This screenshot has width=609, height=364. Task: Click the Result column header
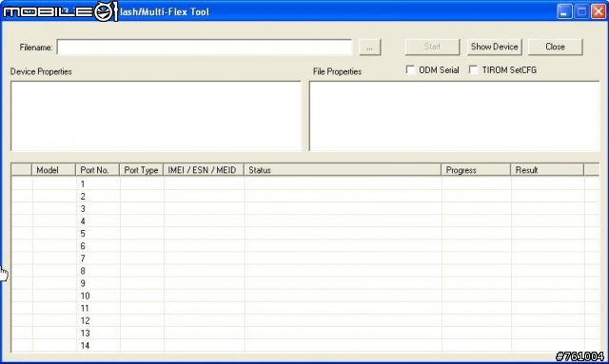pyautogui.click(x=547, y=170)
